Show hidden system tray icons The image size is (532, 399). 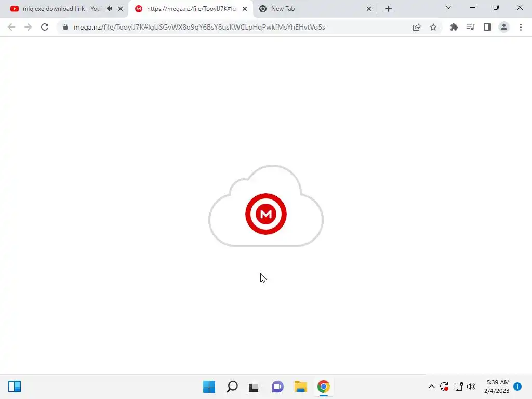pos(431,387)
